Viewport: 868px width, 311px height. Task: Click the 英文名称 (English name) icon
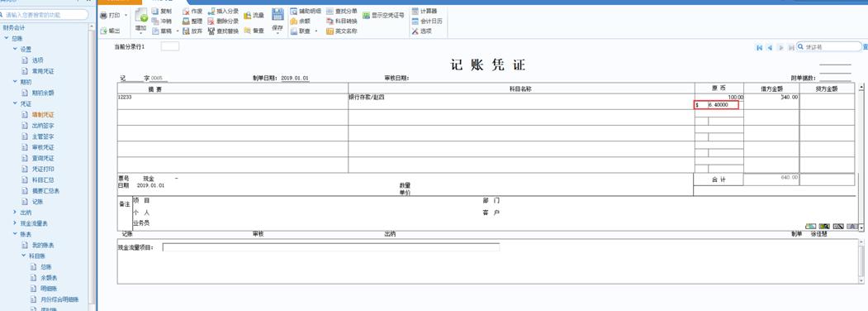tap(330, 31)
